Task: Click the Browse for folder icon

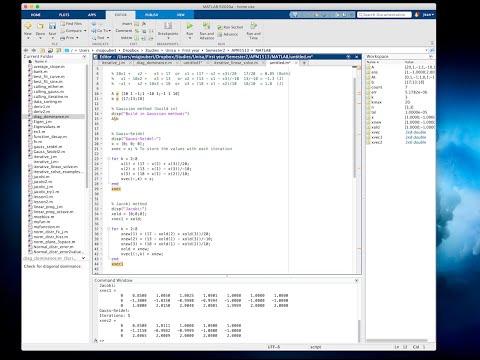Action: [x=50, y=50]
